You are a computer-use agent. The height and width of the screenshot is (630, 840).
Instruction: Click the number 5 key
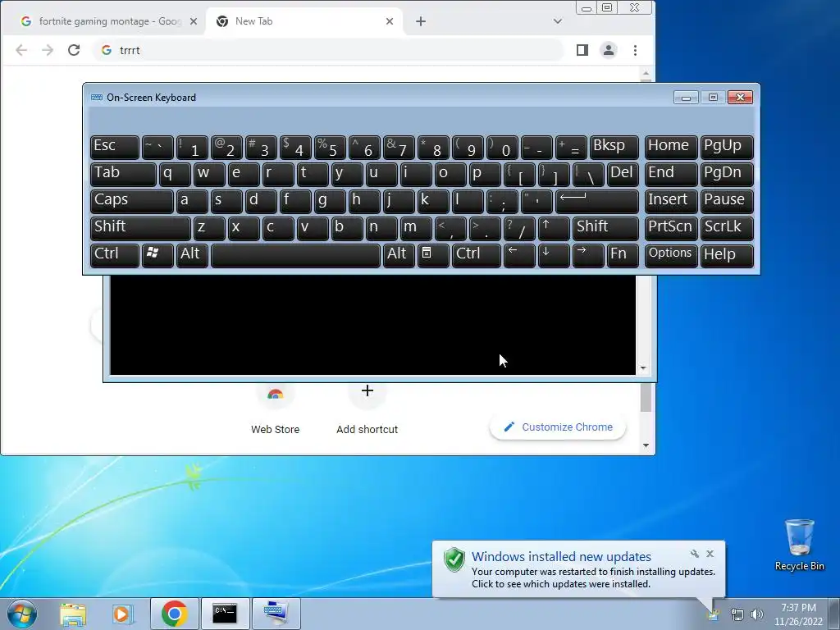pos(330,147)
